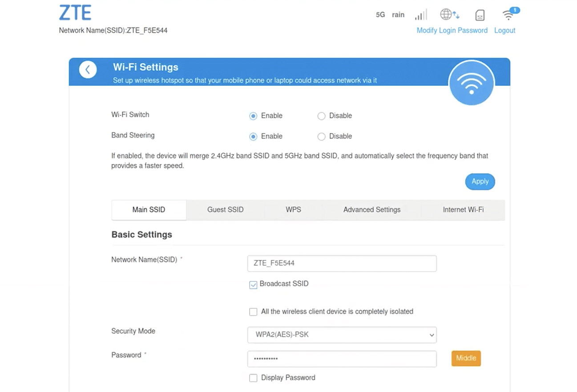Open the Security Mode dropdown
The width and height of the screenshot is (577, 392).
342,335
